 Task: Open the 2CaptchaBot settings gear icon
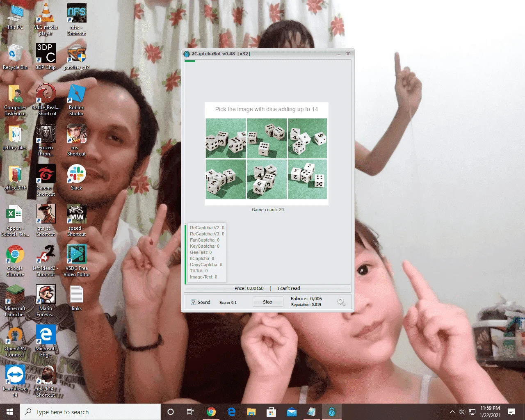coord(341,302)
